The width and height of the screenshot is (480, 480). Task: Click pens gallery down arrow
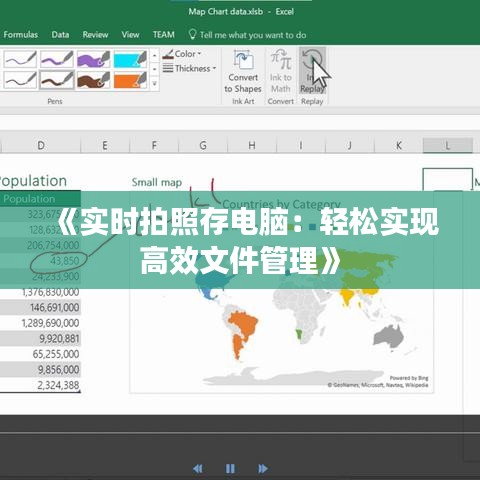click(154, 69)
